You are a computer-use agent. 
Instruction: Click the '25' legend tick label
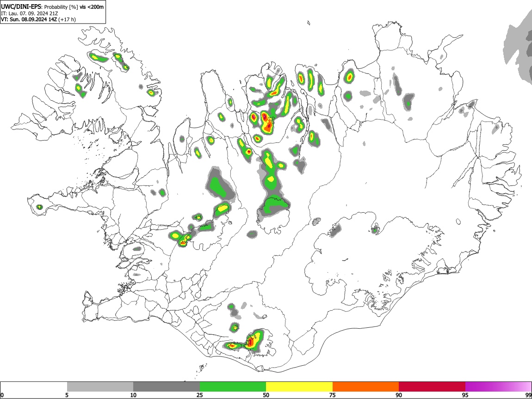[200, 395]
